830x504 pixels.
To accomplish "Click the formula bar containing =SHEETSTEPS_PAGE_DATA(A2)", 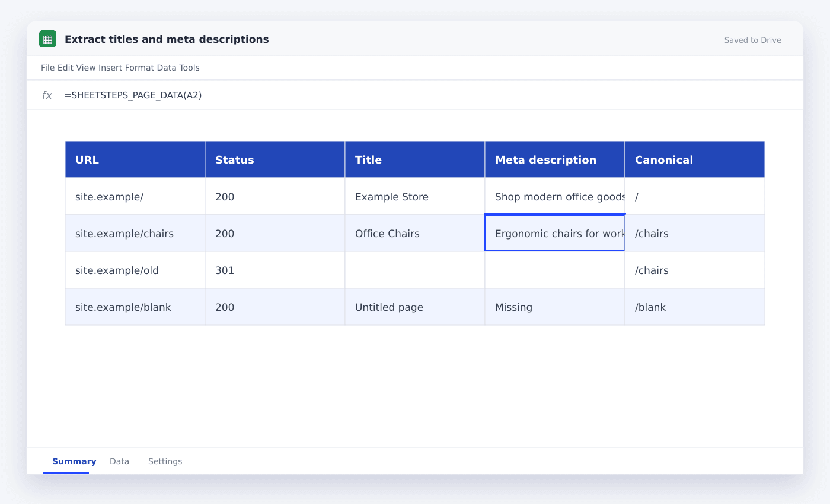I will coord(415,95).
